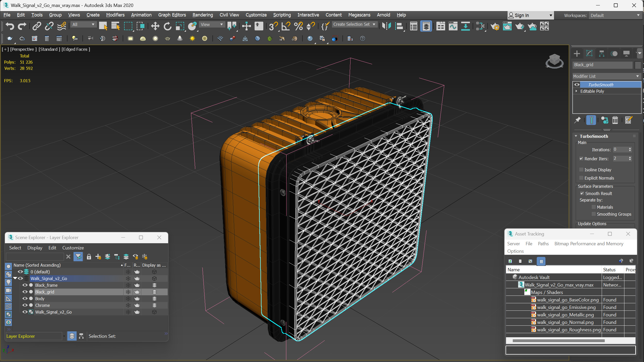The height and width of the screenshot is (362, 644).
Task: Enable Separate by Materials checkbox
Action: coord(593,207)
